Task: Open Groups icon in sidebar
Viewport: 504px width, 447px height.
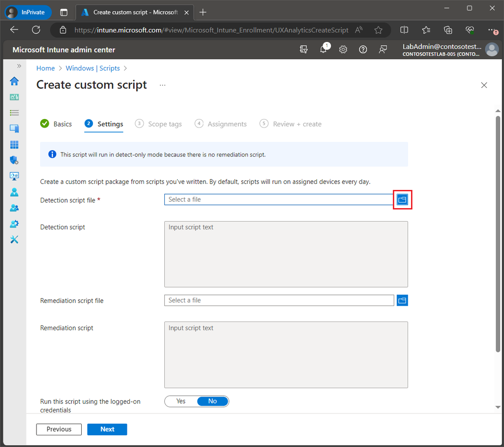Action: pyautogui.click(x=14, y=208)
